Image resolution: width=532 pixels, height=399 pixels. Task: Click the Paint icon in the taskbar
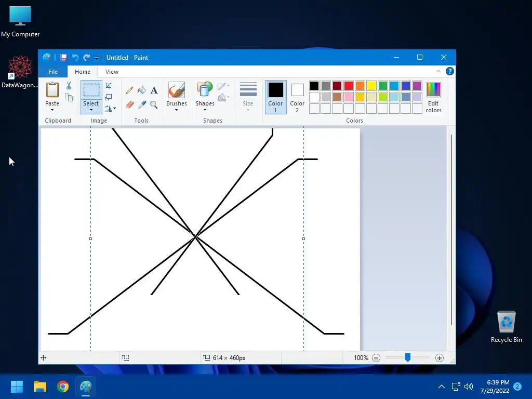pyautogui.click(x=86, y=387)
